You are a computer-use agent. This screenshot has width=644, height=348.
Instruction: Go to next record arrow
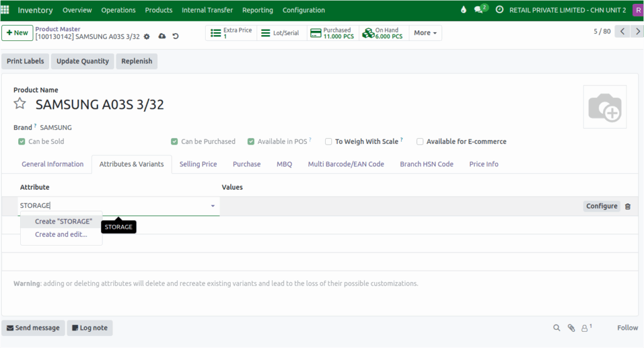(638, 31)
